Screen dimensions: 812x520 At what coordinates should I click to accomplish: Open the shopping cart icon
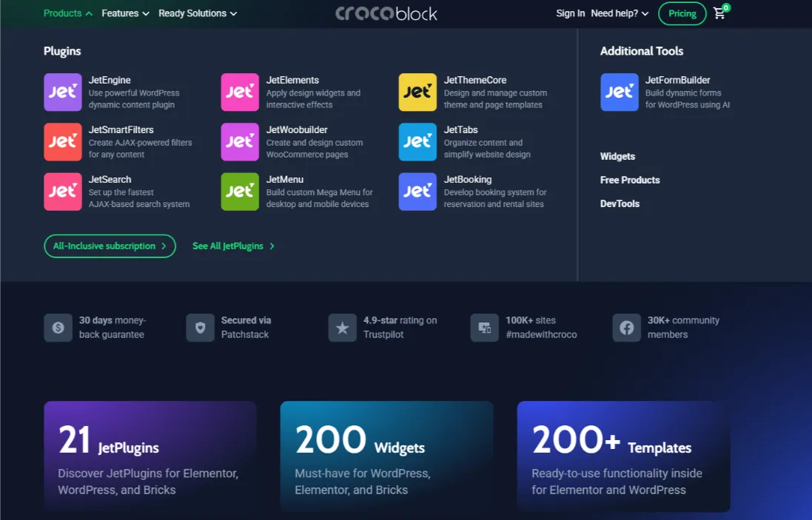pyautogui.click(x=719, y=13)
